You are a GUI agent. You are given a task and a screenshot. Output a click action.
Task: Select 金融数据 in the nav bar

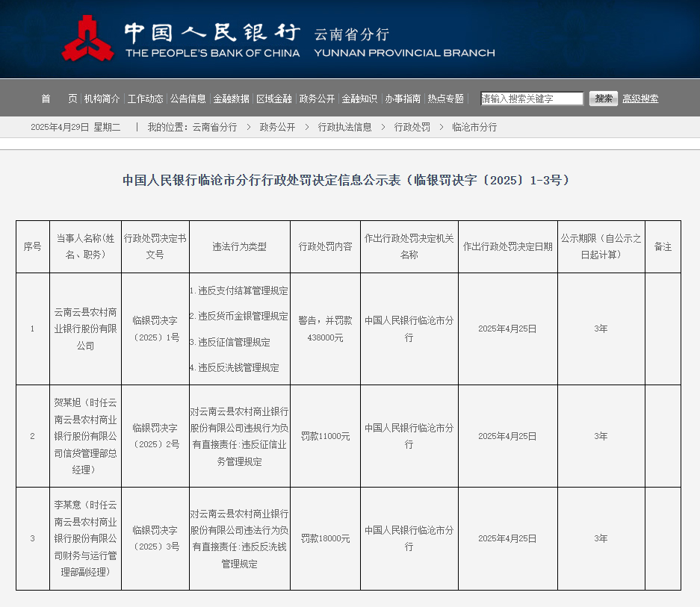click(x=231, y=99)
